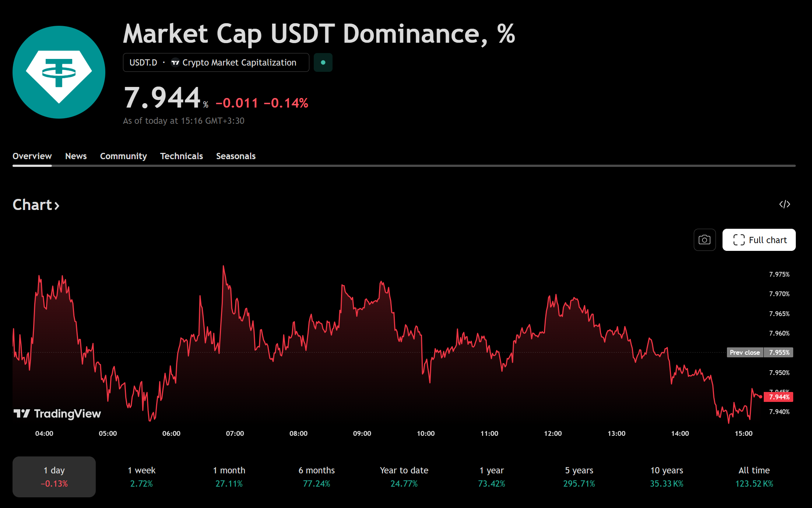Expand the Chart heading chevron
This screenshot has width=812, height=508.
coord(57,206)
